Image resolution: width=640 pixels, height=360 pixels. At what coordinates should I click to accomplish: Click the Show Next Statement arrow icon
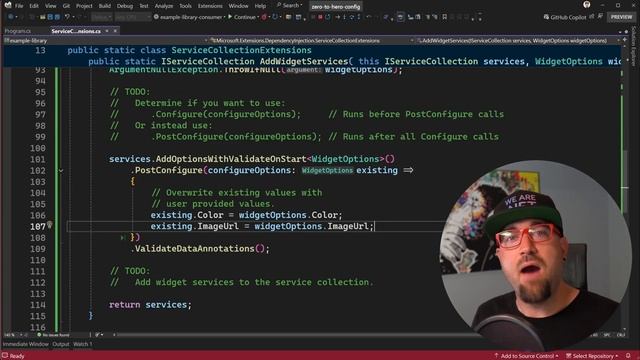tap(337, 17)
